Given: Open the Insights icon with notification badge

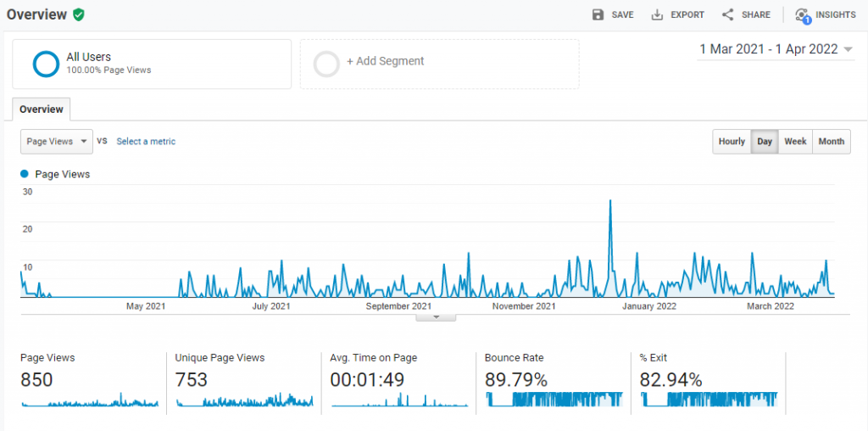Looking at the screenshot, I should point(802,15).
